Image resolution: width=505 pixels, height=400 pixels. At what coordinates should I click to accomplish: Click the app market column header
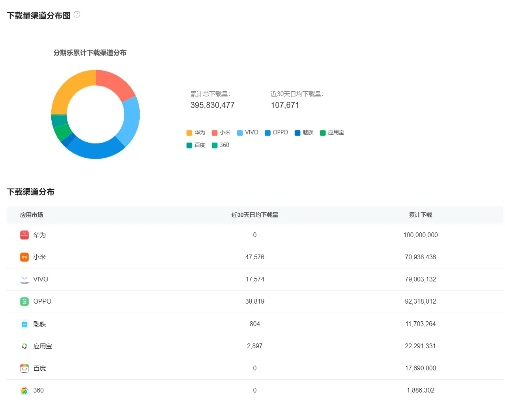point(31,215)
